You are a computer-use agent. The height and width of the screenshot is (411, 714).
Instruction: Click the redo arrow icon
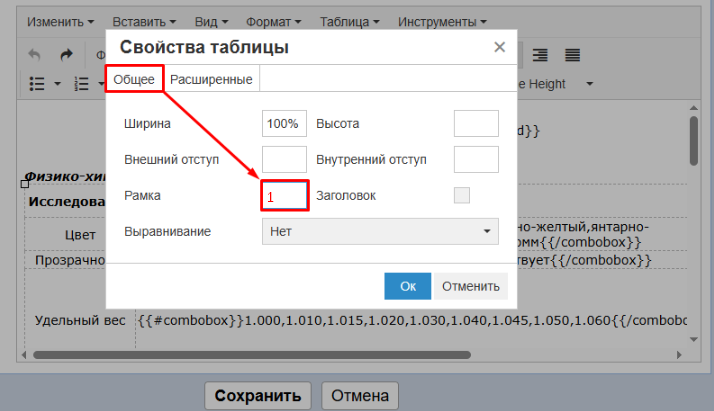point(67,55)
